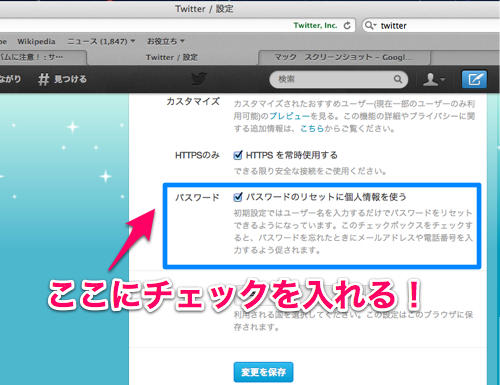Click the カスタマイズ setting label
Image resolution: width=500 pixels, height=385 pixels.
(x=193, y=101)
